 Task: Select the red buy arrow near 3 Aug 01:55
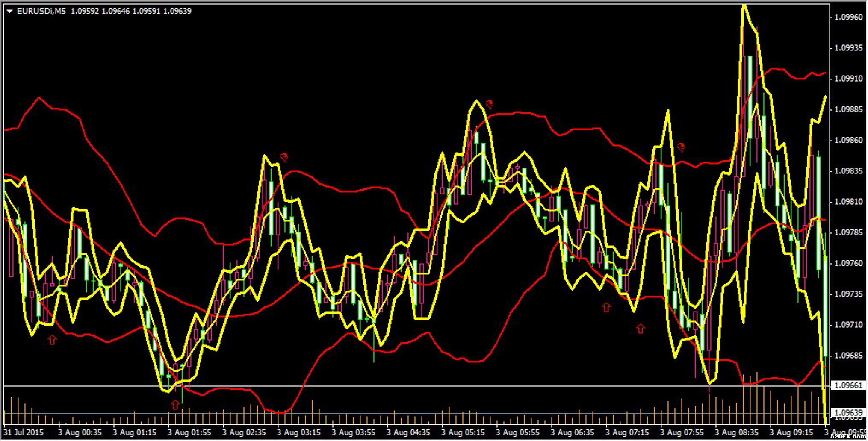(175, 404)
